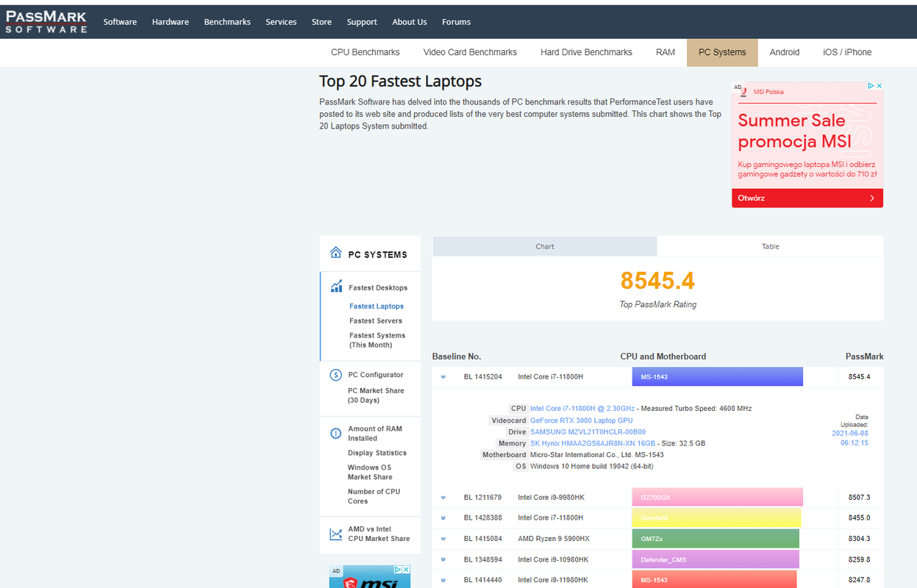Viewport: 917px width, 588px height.
Task: Expand the BL 1428388 baseline row
Action: pyautogui.click(x=443, y=518)
